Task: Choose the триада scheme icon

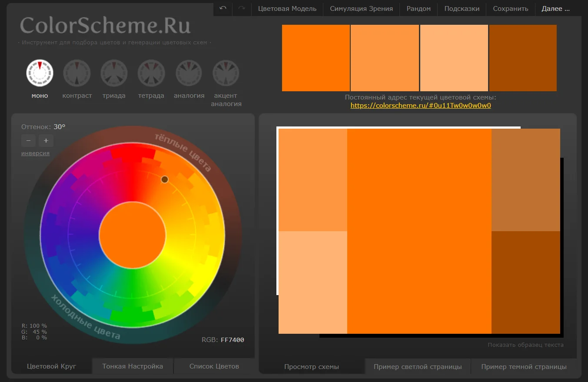Action: tap(114, 73)
